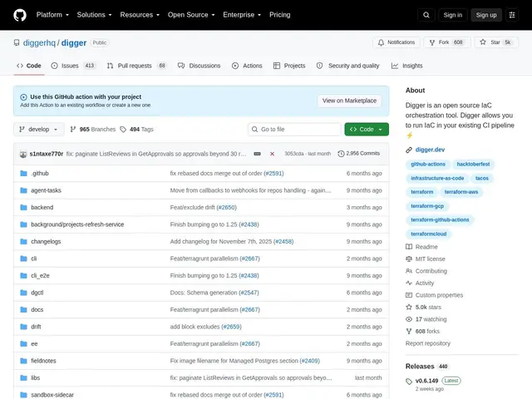This screenshot has height=399, width=532.
Task: Click the backend folder icon
Action: point(23,207)
